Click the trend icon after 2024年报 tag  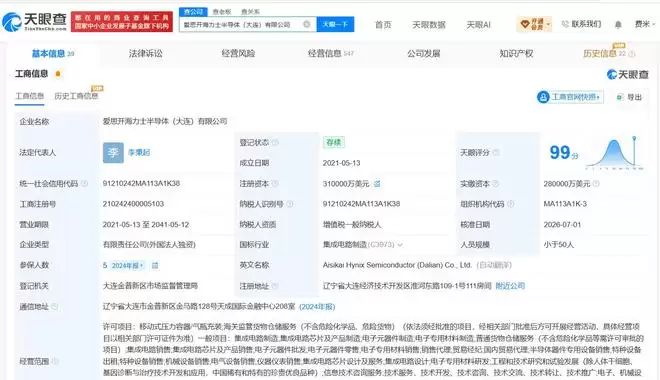tap(155, 265)
